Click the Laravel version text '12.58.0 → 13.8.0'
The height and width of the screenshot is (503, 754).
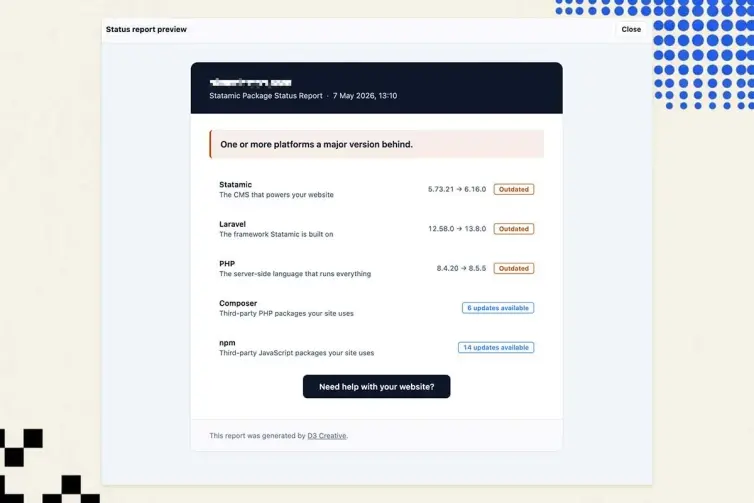[x=457, y=229]
